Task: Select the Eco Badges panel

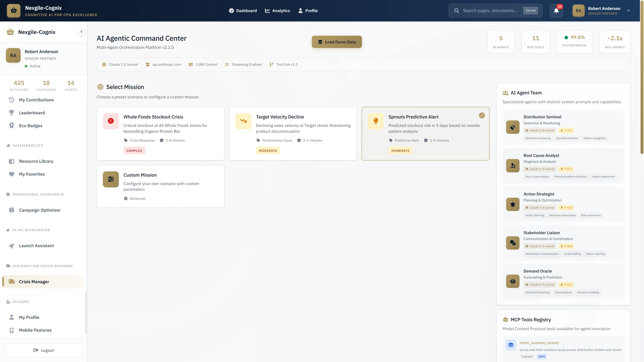Action: [x=31, y=125]
